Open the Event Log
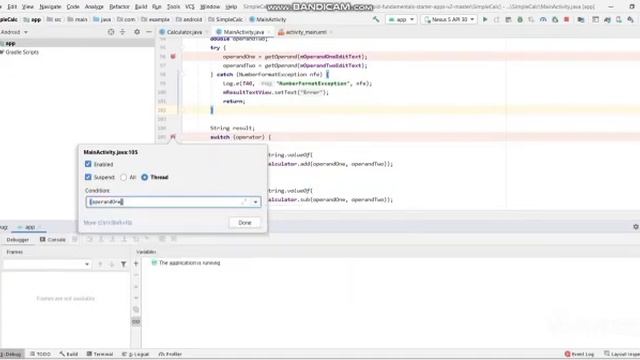Viewport: 640px width, 360px height. click(580, 354)
